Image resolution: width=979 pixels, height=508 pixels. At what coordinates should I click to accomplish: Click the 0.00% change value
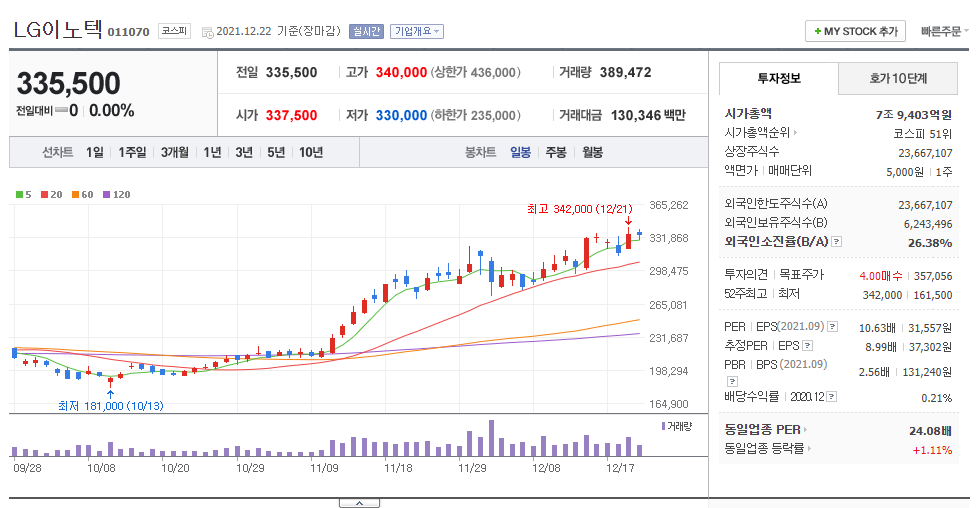[x=112, y=110]
